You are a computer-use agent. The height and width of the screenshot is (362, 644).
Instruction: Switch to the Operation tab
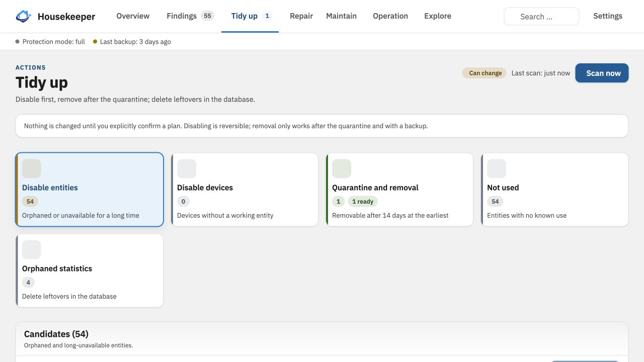(x=390, y=16)
